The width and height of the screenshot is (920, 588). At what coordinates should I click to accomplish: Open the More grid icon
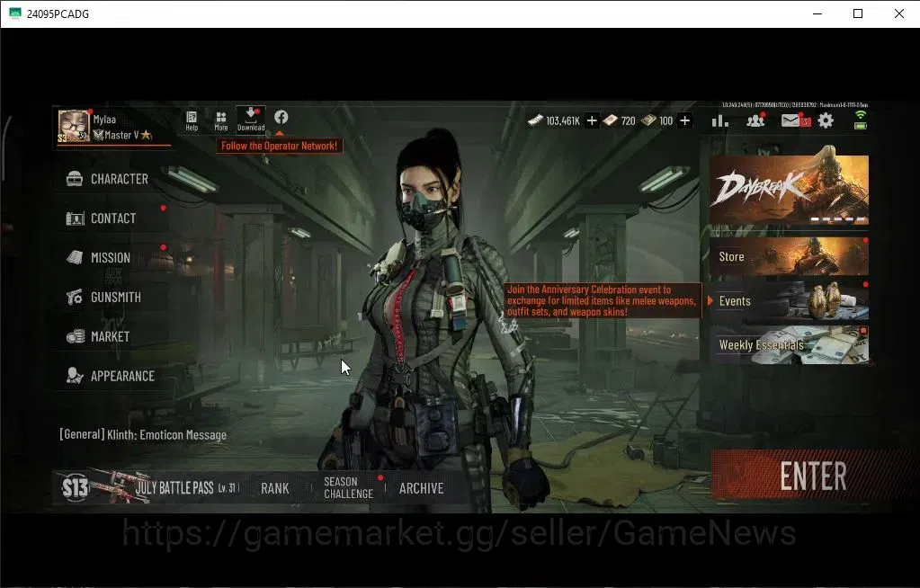pyautogui.click(x=220, y=120)
